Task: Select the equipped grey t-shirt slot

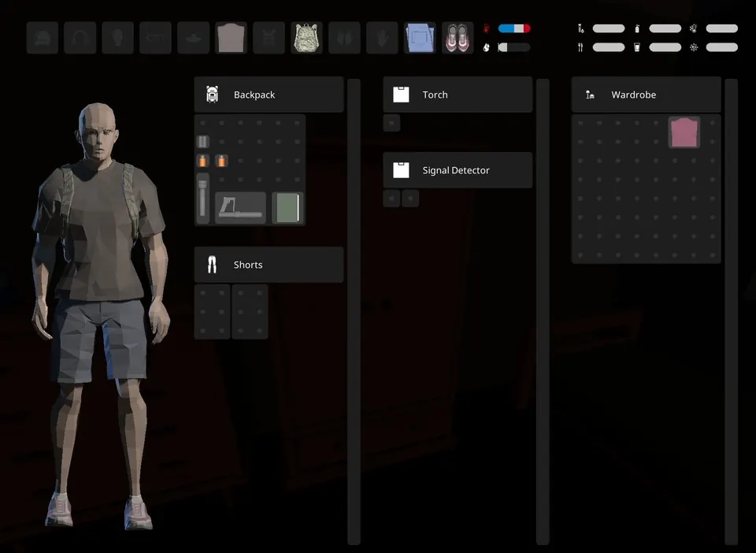Action: point(231,38)
